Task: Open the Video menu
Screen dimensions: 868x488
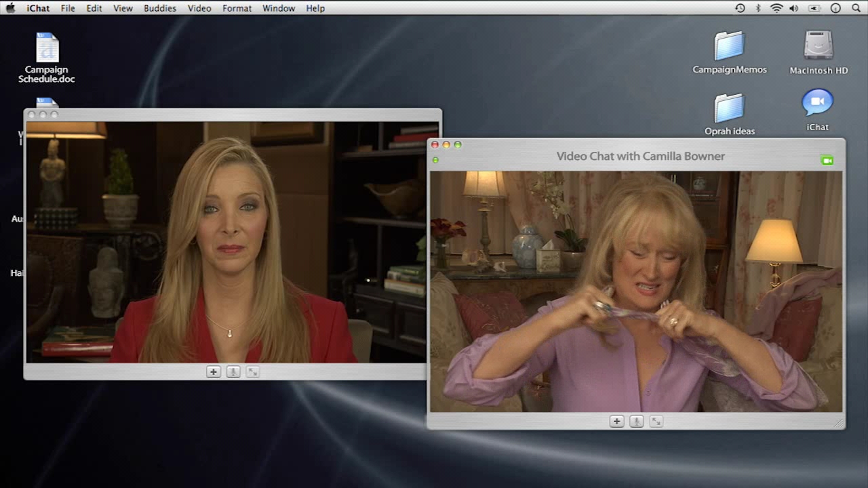Action: [x=199, y=8]
